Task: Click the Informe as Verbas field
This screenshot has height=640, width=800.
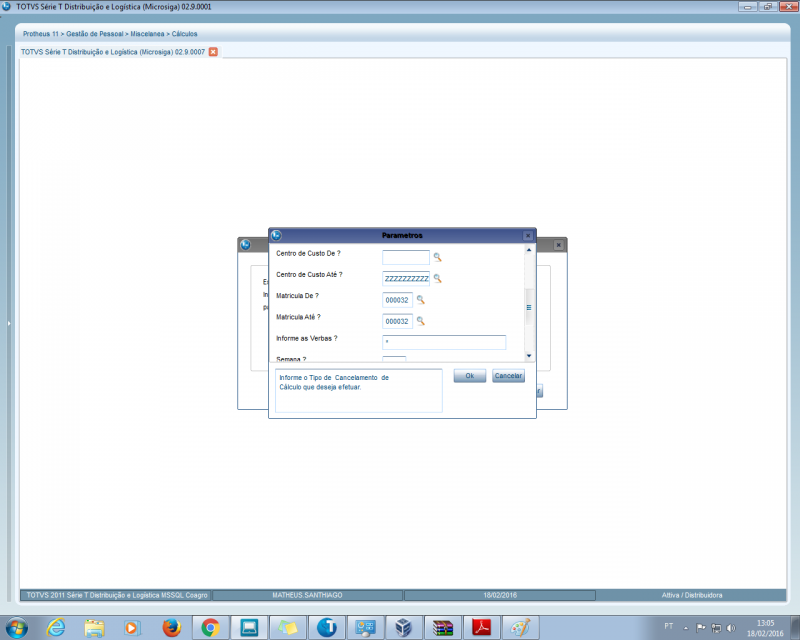Action: coord(444,342)
